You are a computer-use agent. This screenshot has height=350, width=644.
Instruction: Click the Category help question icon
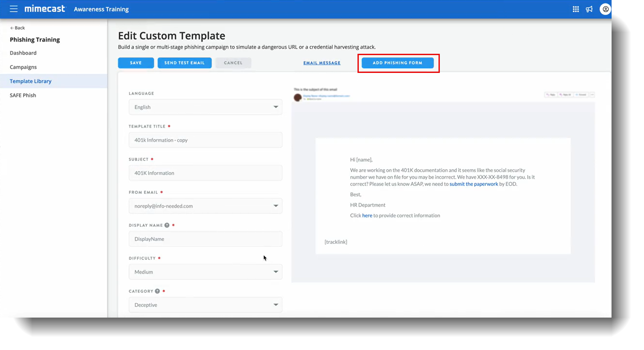tap(158, 291)
